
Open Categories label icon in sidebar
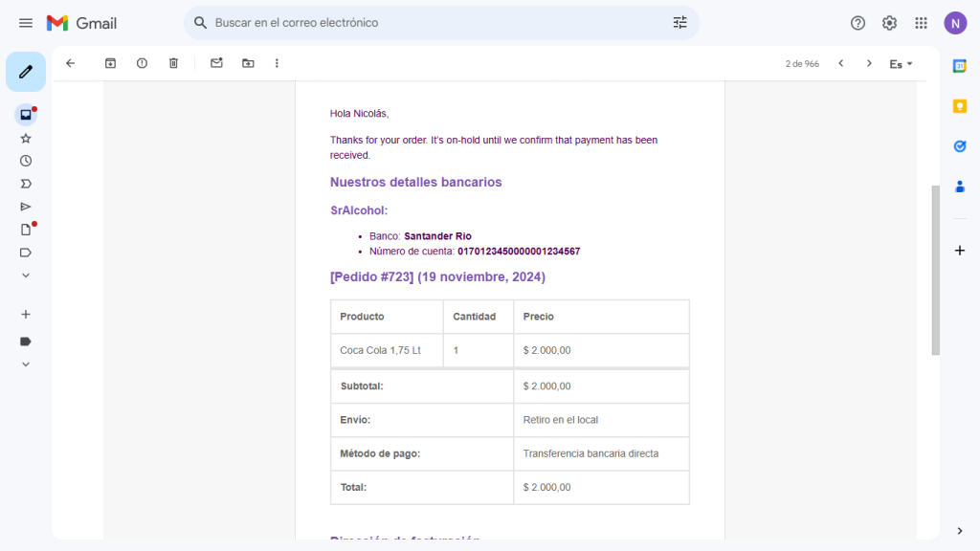pyautogui.click(x=26, y=253)
